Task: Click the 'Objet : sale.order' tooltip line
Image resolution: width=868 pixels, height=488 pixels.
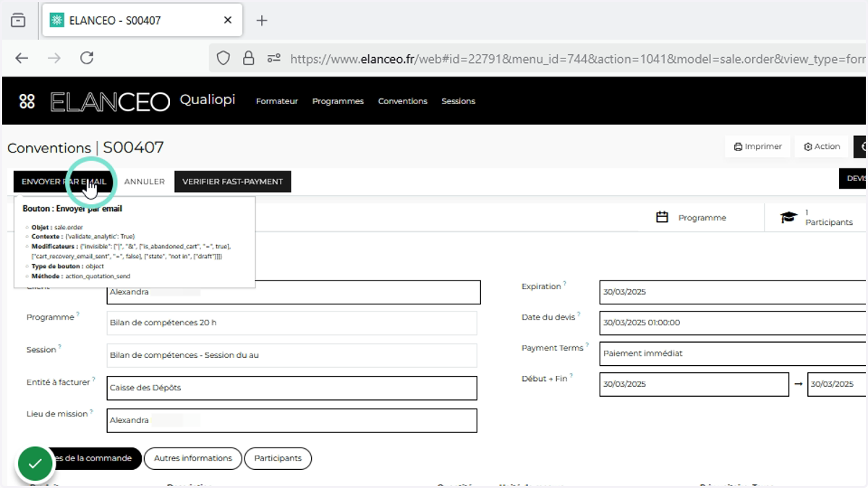Action: tap(57, 227)
